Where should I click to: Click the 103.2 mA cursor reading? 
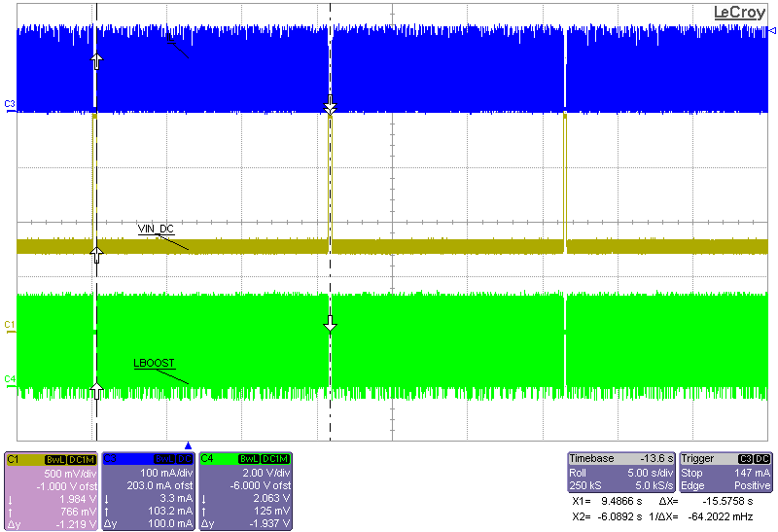(171, 511)
